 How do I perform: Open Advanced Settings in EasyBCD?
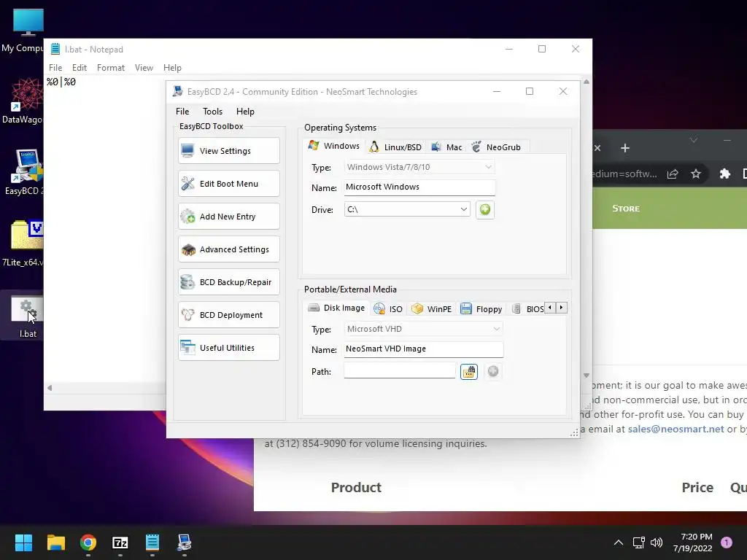click(228, 249)
